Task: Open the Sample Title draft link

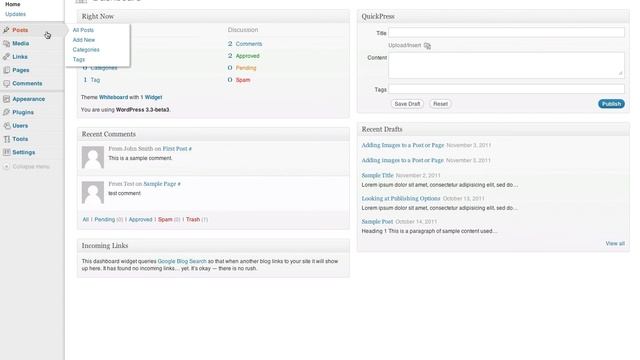Action: click(378, 176)
